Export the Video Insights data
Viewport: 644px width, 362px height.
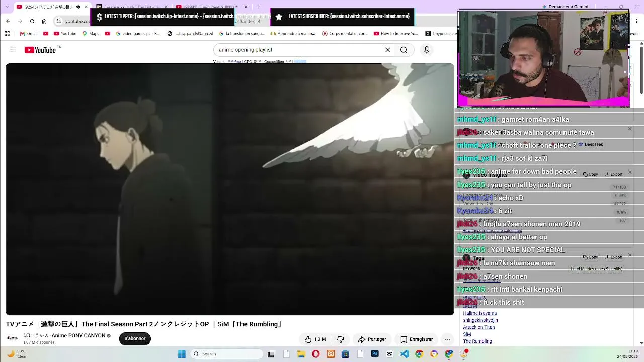pos(614,174)
